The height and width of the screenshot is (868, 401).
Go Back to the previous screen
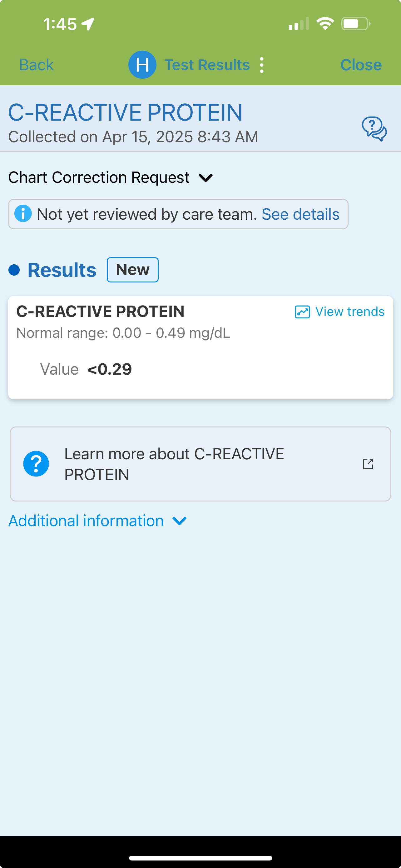coord(36,65)
